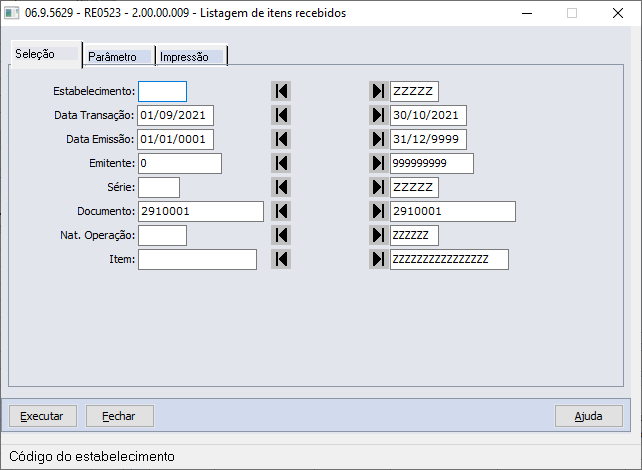Click the first-value arrow icon for Item

pyautogui.click(x=281, y=259)
